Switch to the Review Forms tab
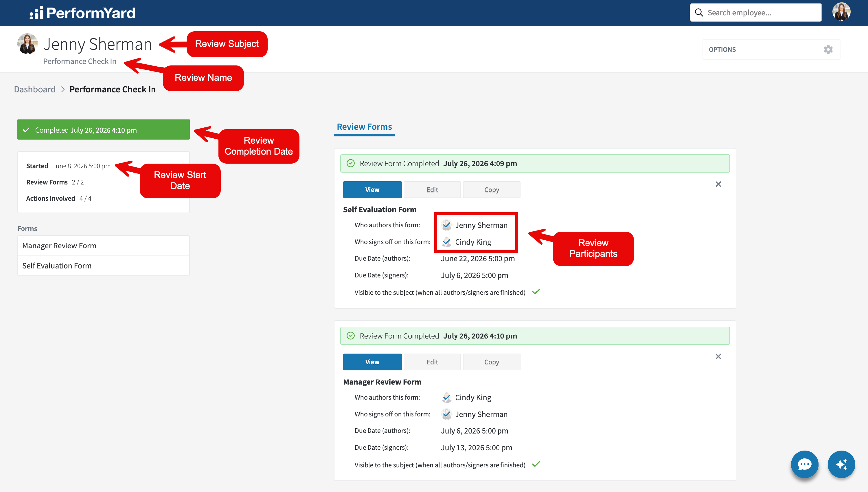This screenshot has height=492, width=868. pos(364,127)
